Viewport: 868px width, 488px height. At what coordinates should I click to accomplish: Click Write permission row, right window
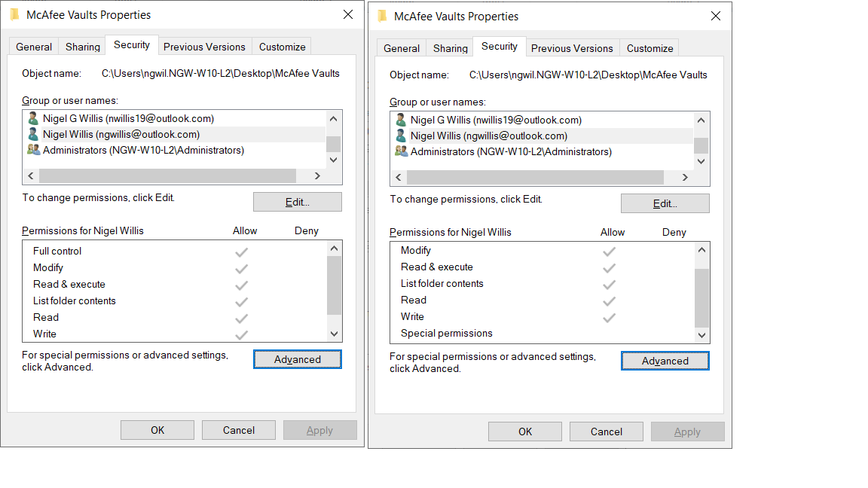point(542,317)
